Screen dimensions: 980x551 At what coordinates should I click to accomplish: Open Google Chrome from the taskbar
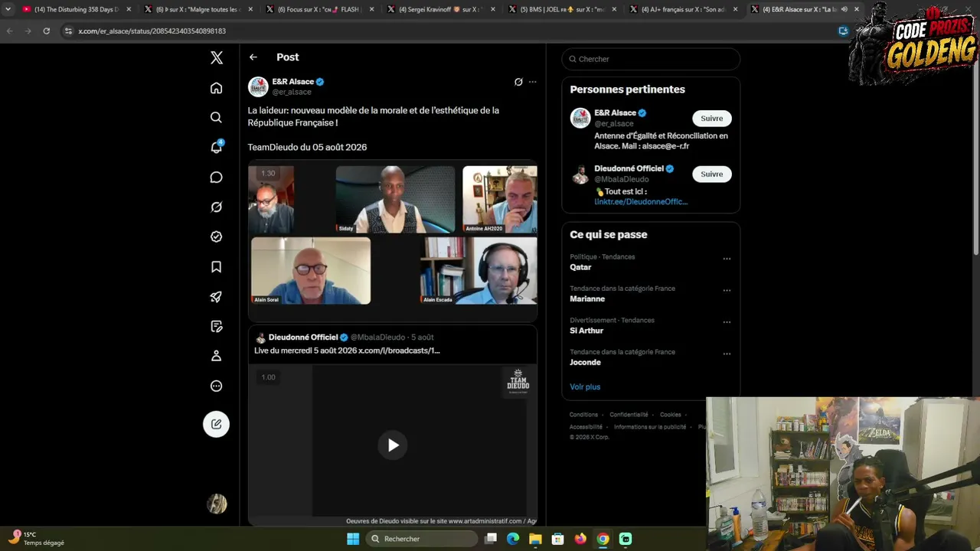point(603,539)
